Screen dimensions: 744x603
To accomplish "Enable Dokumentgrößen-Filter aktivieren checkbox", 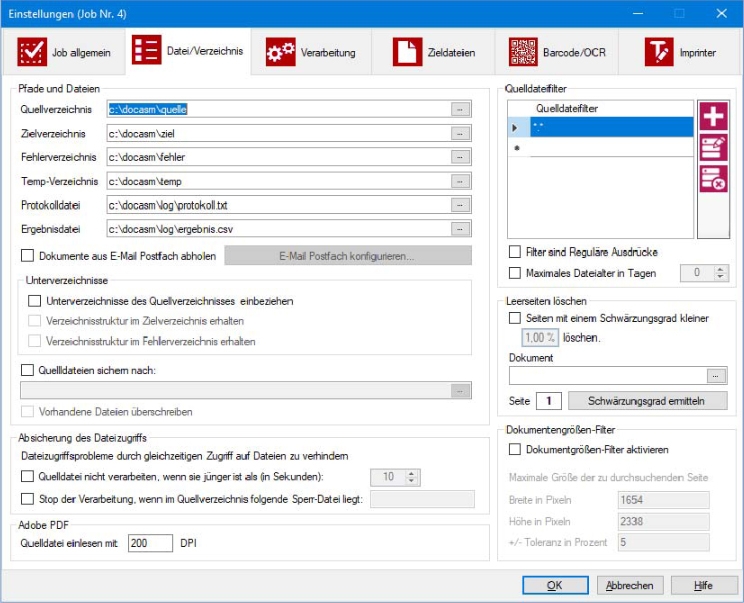I will 515,449.
